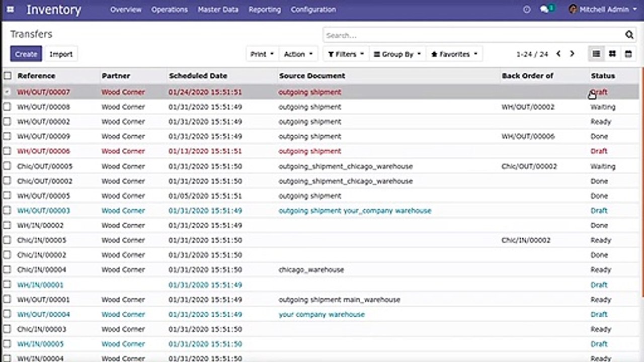Click Waiting status of Chic/OUT/00005
Viewport: 644px width, 362px height.
click(603, 166)
